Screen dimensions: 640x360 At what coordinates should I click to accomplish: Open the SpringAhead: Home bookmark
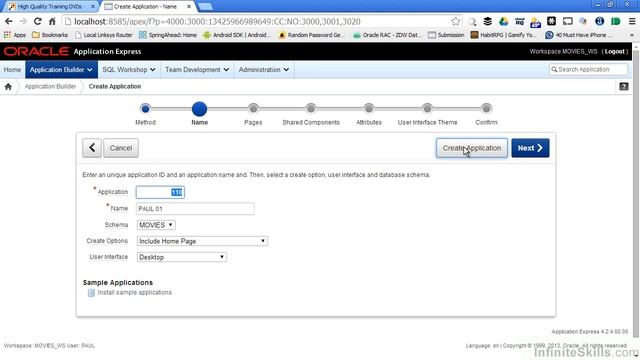click(x=168, y=35)
